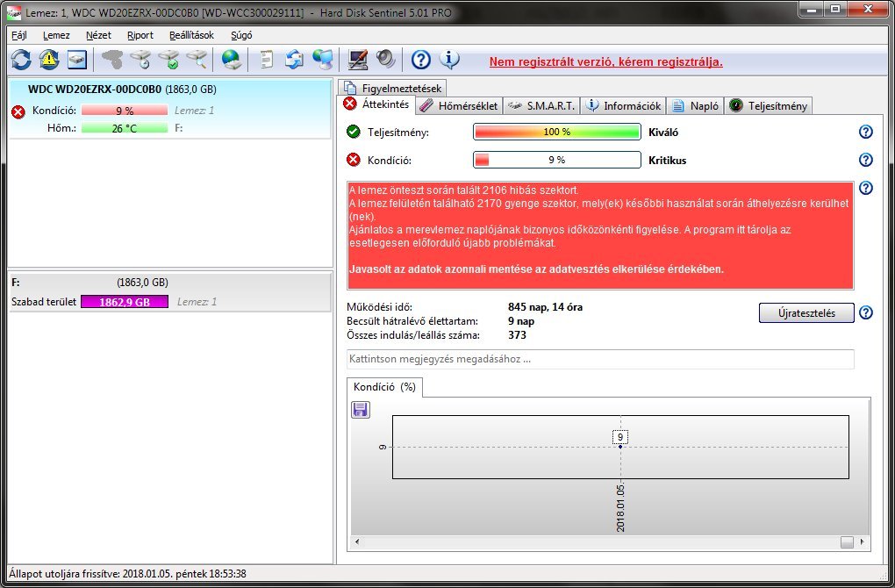
Task: Open the S.M.A.R.T. tab
Action: click(x=541, y=105)
